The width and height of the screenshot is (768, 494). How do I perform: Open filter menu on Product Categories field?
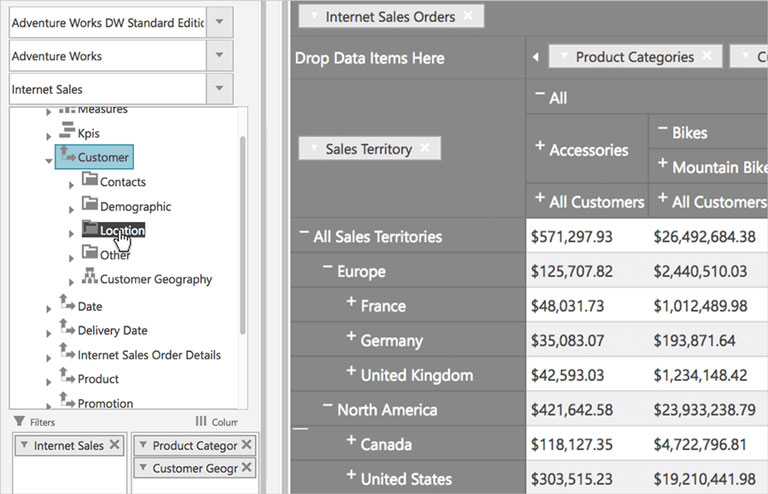[x=563, y=57]
